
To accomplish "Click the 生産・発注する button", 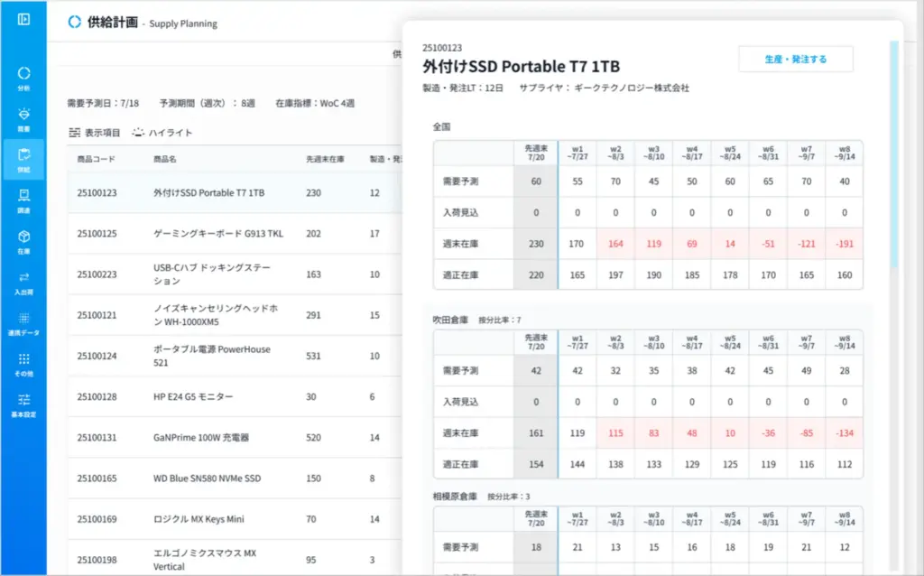I will pos(796,59).
